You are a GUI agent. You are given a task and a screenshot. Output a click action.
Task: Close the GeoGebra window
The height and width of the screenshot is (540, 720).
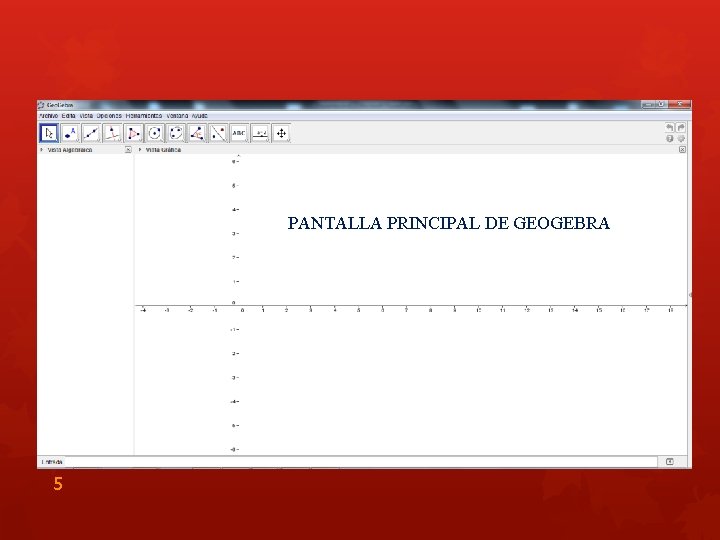pos(679,104)
